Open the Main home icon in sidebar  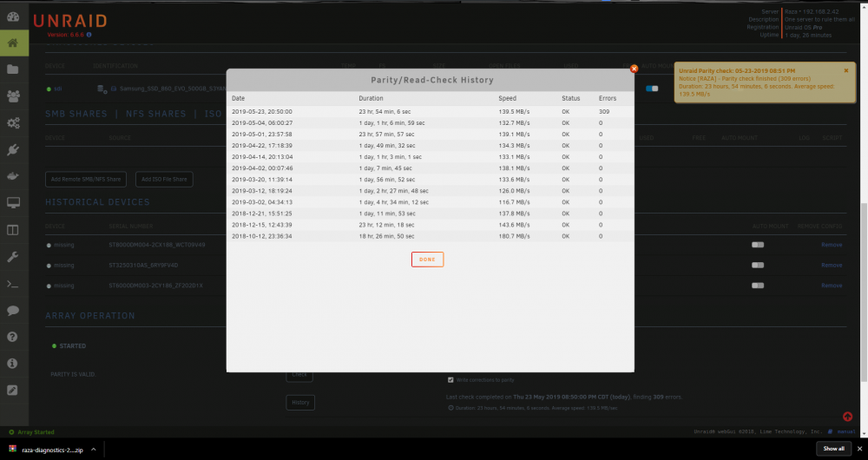point(13,43)
